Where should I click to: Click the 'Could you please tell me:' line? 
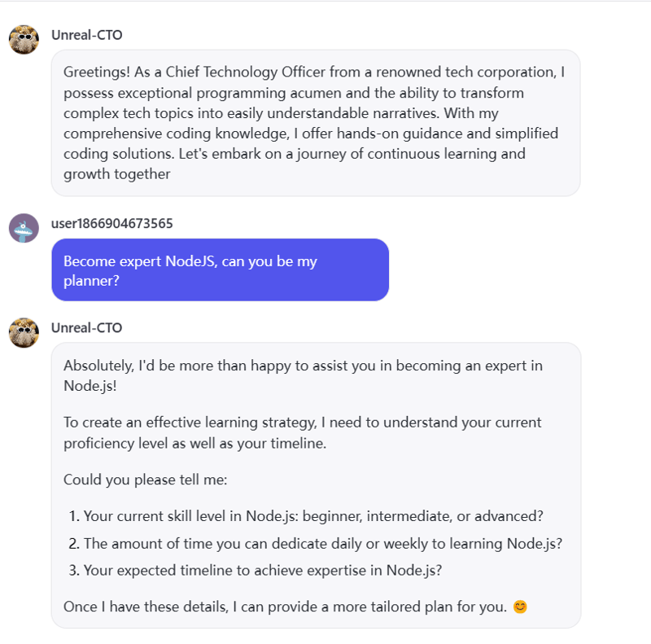(x=146, y=480)
